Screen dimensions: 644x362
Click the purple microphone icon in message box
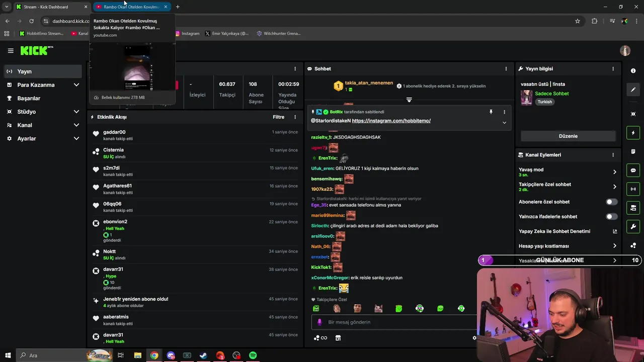pos(319,322)
